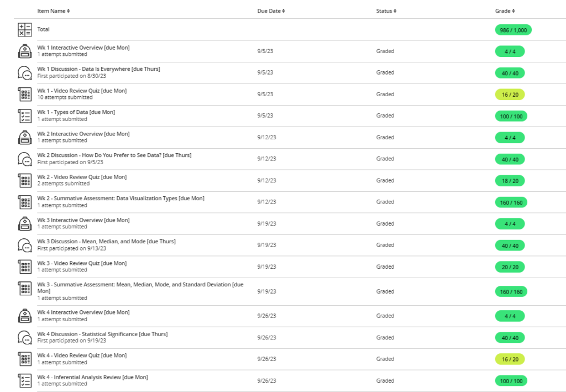Sort the list by Item Name
Screen dimensions: 566x392
click(x=54, y=11)
